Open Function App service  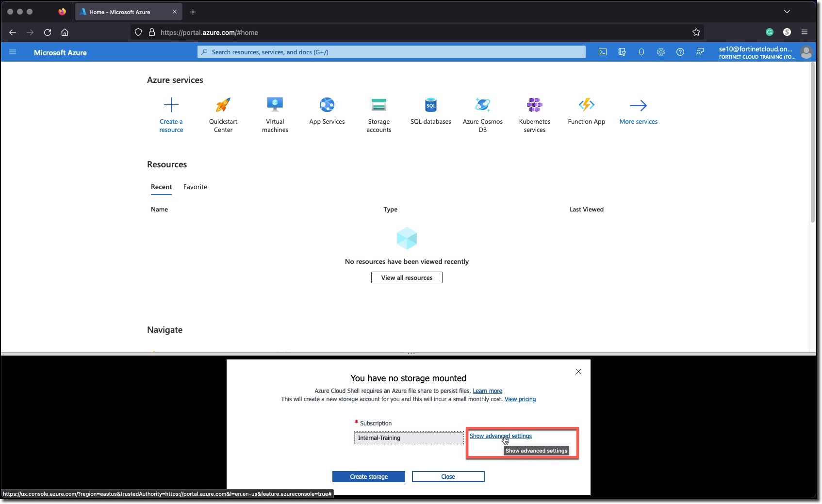coord(587,111)
